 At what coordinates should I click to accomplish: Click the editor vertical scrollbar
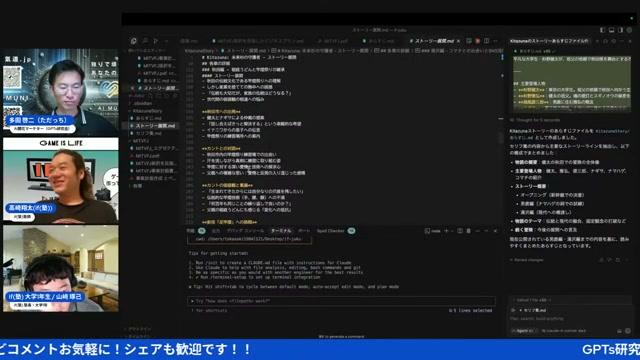point(502,138)
